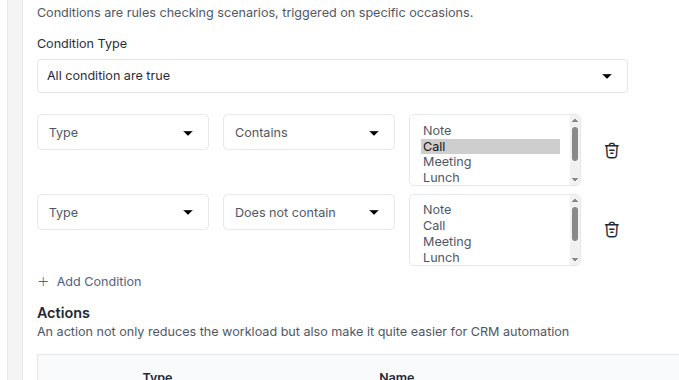
Task: Expand the first condition's Type field dropdown
Action: (x=123, y=132)
